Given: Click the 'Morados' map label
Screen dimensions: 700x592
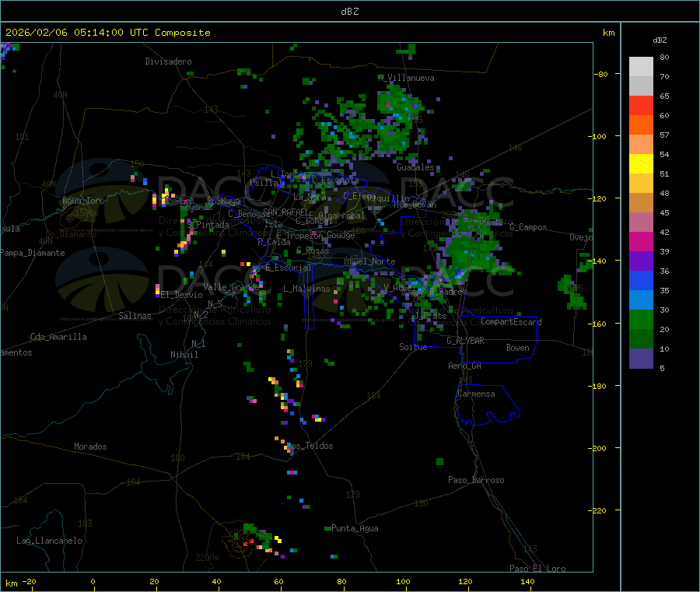Looking at the screenshot, I should [90, 447].
